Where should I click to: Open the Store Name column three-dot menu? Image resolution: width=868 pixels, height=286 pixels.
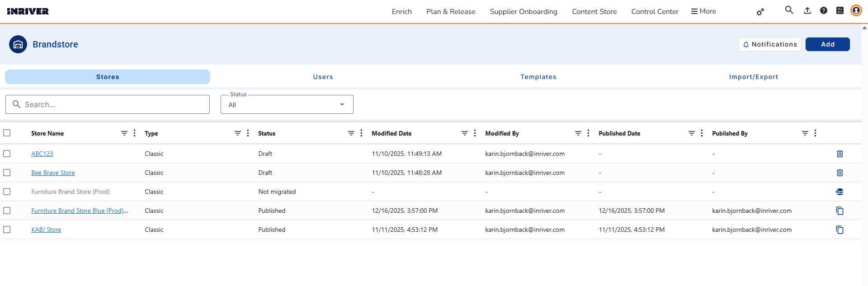pyautogui.click(x=135, y=133)
